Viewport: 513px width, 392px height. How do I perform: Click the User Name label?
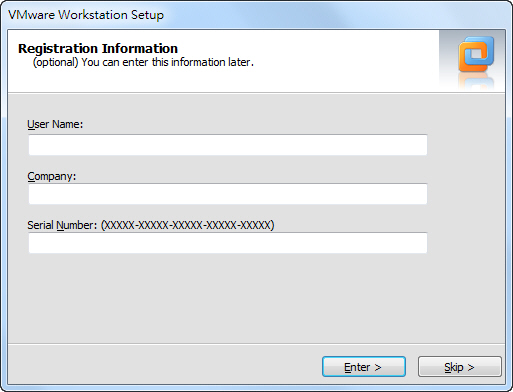[x=55, y=124]
